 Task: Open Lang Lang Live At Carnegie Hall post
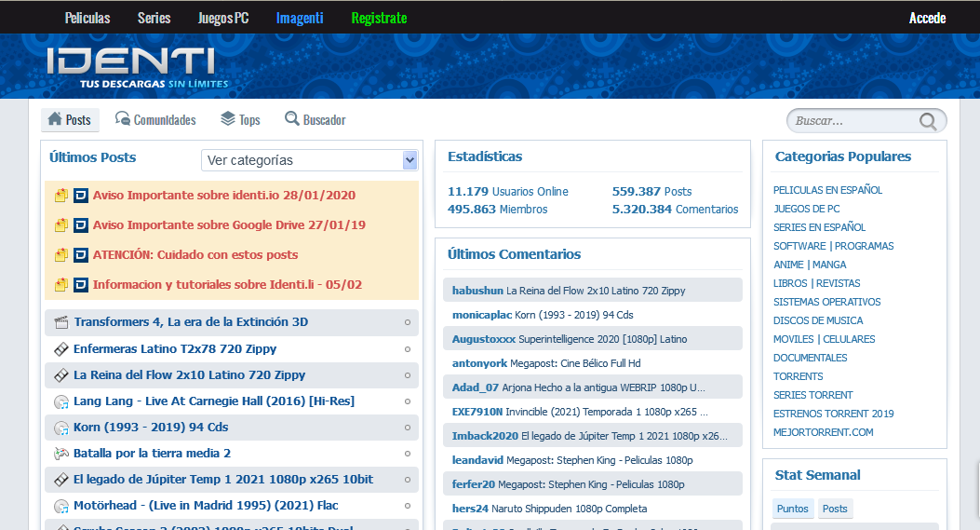[214, 401]
